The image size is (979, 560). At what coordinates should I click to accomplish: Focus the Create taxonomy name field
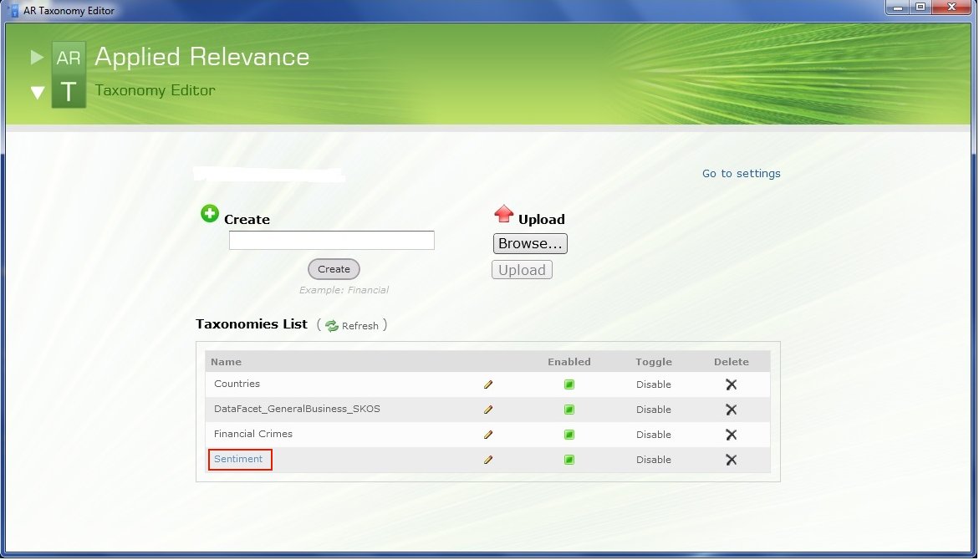pyautogui.click(x=332, y=241)
